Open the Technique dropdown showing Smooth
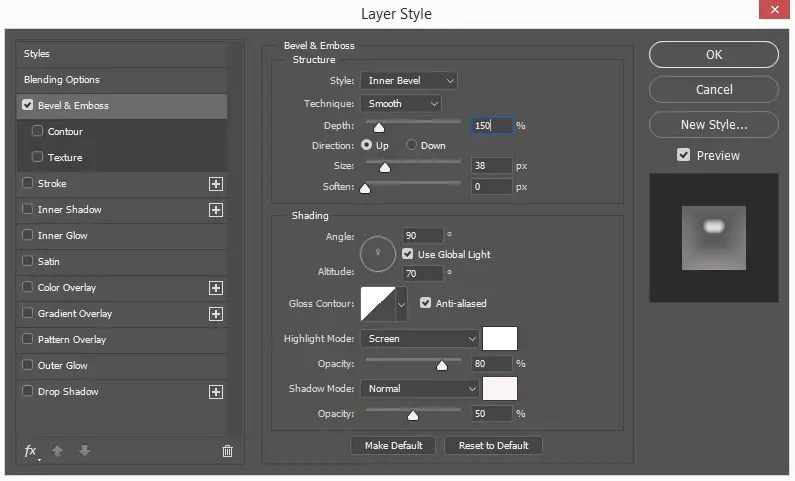This screenshot has height=481, width=795. coord(401,103)
